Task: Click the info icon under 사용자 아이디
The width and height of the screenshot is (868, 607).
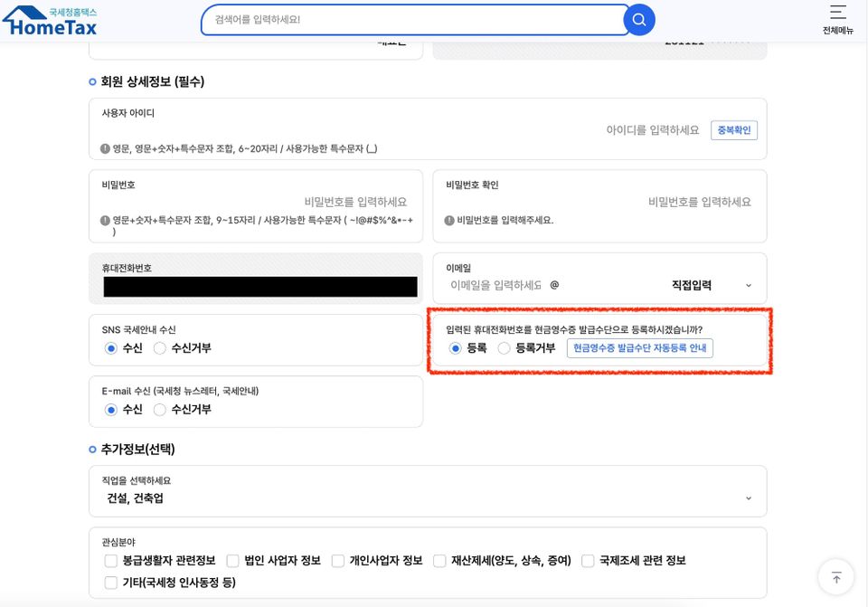Action: click(105, 148)
